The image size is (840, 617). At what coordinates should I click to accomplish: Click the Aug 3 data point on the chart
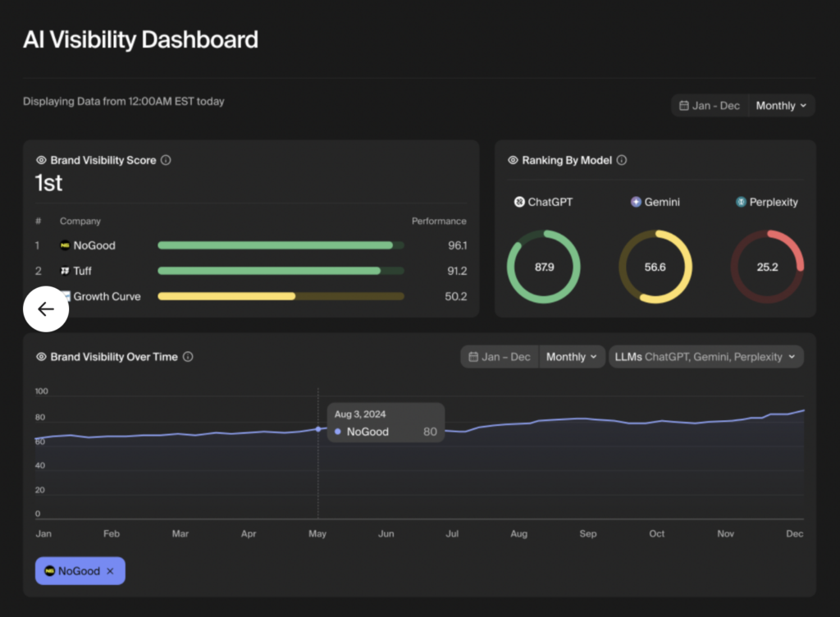pos(319,429)
